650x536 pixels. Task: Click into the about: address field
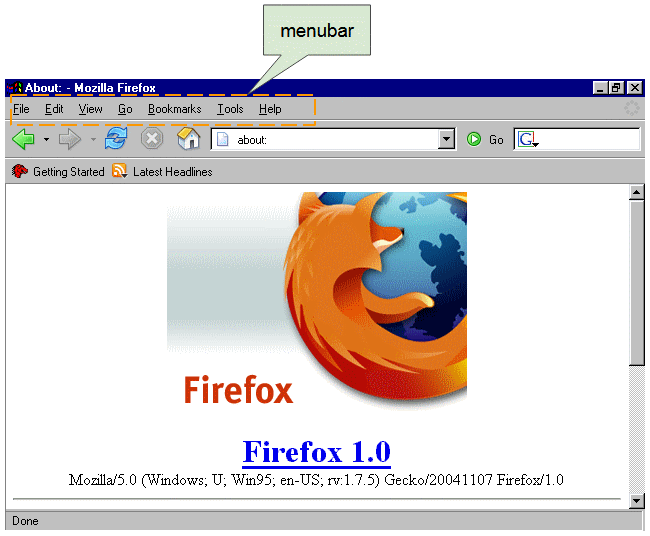tap(335, 140)
